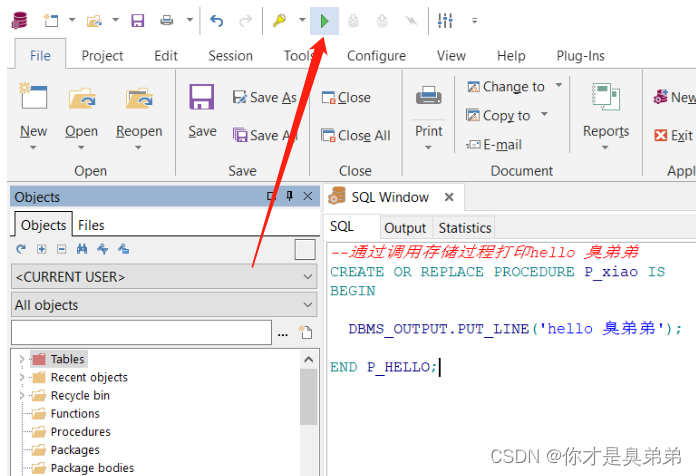
Task: Open dropdown arrow next to Log on key
Action: (302, 20)
